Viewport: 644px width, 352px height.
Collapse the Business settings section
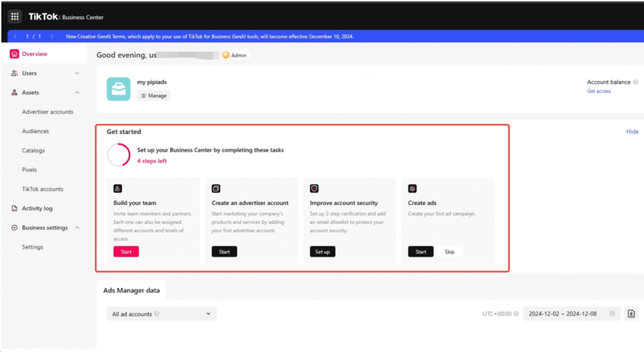click(x=77, y=228)
